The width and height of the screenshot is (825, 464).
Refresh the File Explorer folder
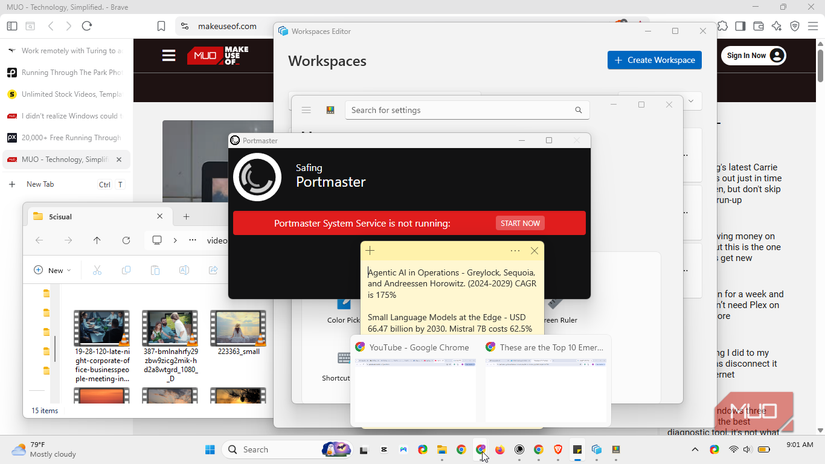coord(126,240)
